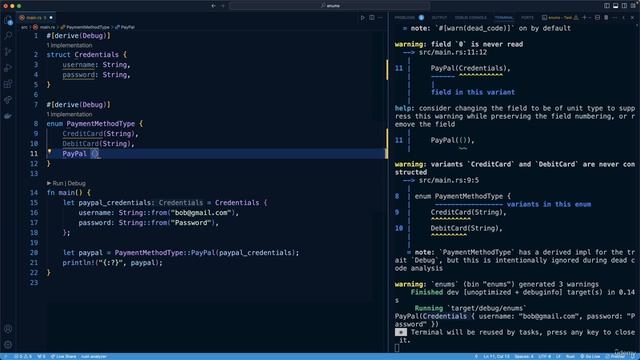Toggle the secondary side bar layout icon
Viewport: 640px width, 360px height.
coord(624,6)
